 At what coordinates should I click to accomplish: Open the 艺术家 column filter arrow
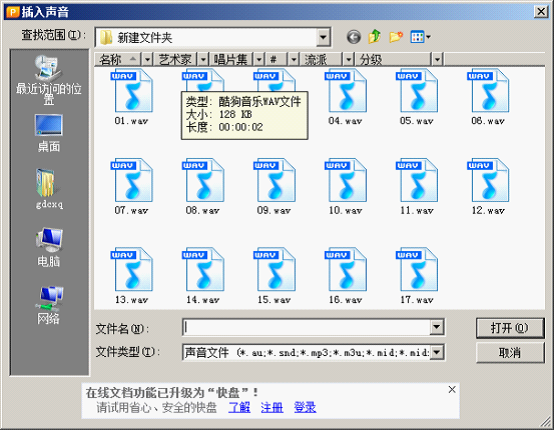(203, 59)
